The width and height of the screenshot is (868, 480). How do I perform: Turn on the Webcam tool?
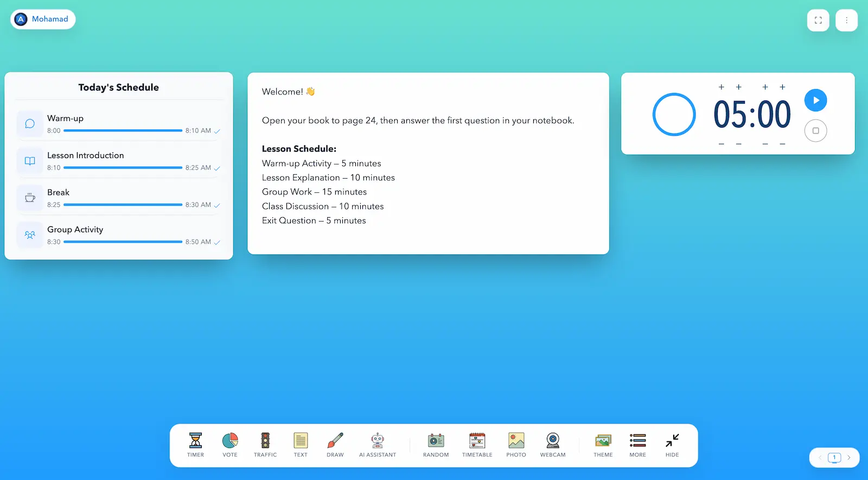(553, 445)
